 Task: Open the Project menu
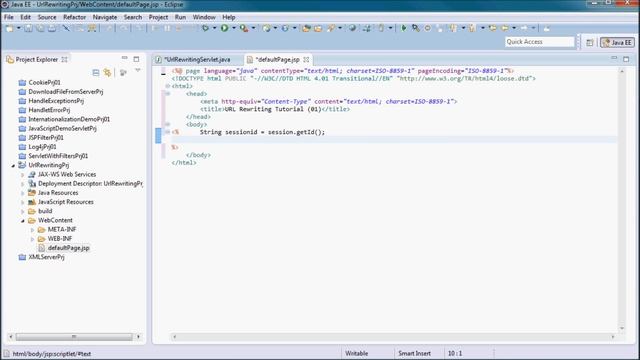pos(158,17)
